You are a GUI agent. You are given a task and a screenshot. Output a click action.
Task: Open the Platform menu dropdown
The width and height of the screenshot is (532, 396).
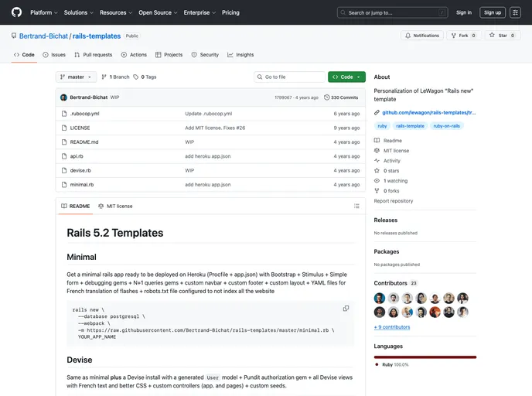(43, 12)
